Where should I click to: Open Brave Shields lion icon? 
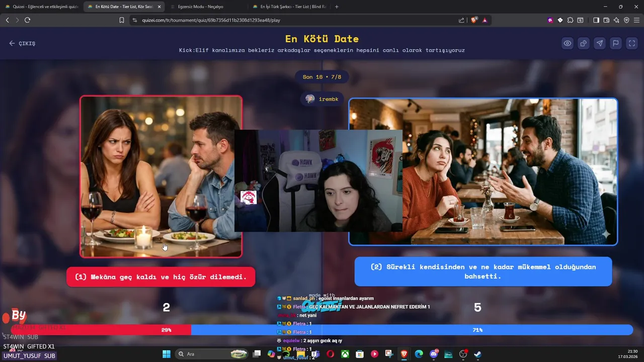[474, 20]
